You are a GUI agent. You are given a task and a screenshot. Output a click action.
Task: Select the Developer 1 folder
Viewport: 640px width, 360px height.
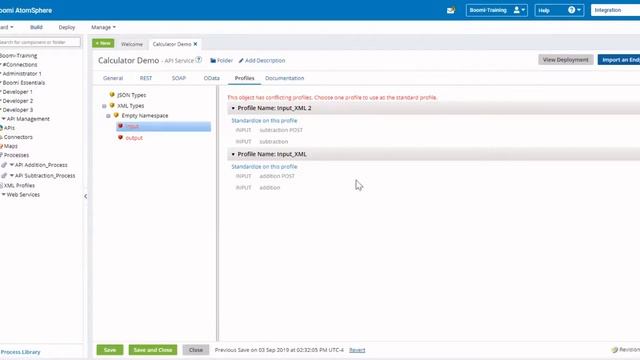[x=18, y=92]
